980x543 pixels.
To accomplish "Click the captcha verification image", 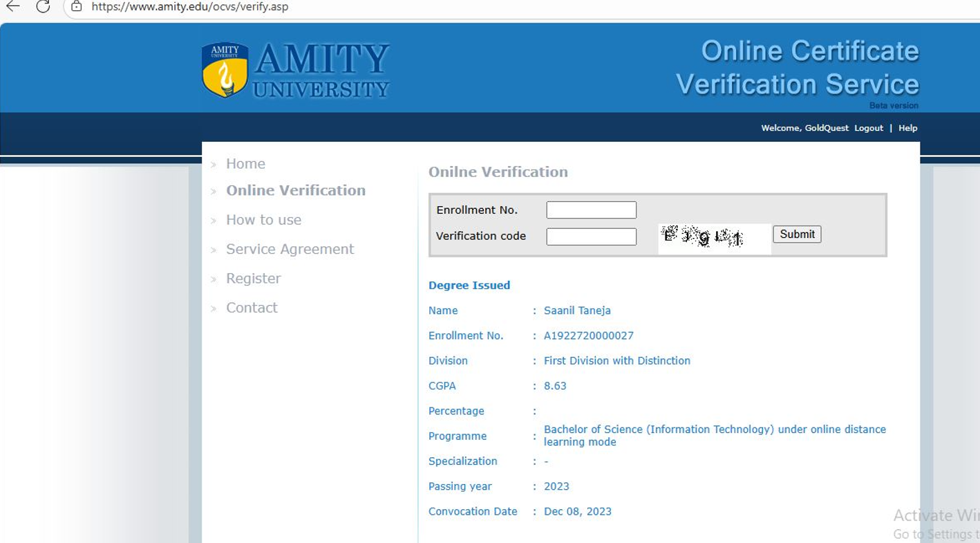I will point(713,238).
